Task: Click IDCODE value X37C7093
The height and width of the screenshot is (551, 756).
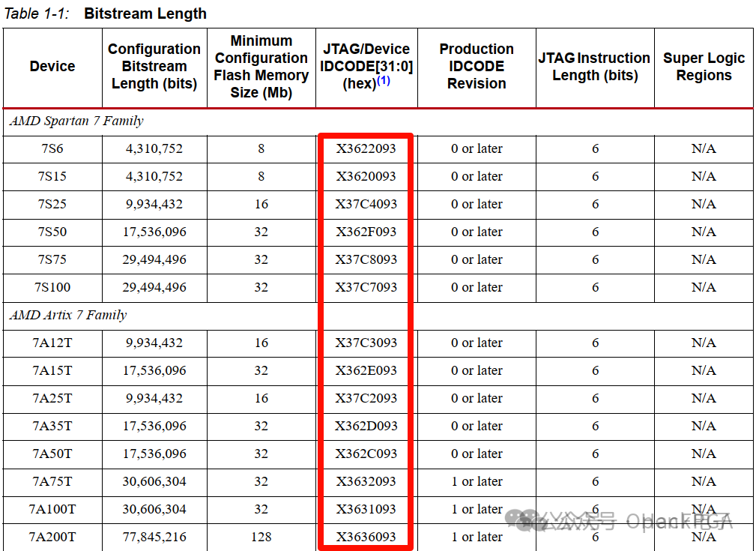Action: tap(366, 287)
